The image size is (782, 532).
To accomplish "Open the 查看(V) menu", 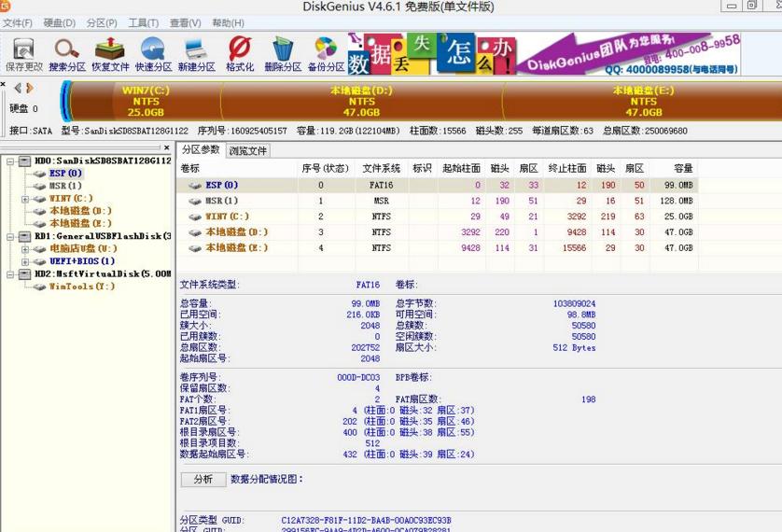I will click(x=186, y=23).
